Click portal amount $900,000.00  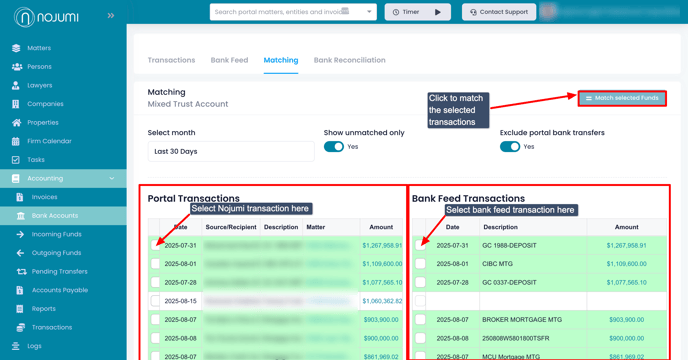click(x=381, y=338)
